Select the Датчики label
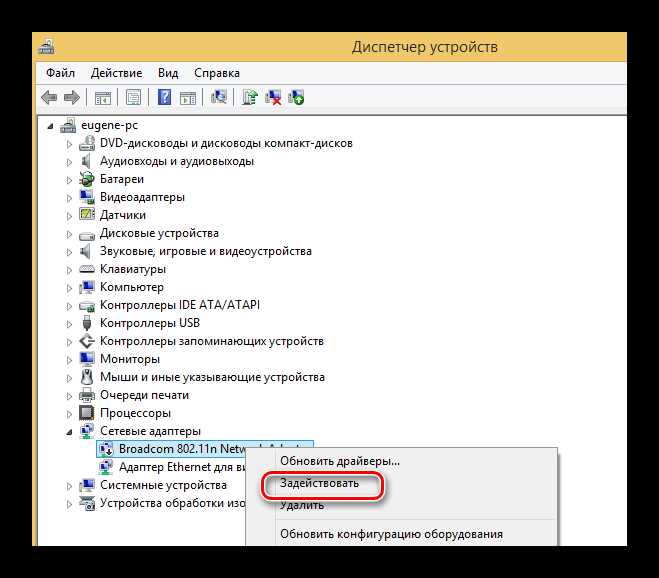The image size is (659, 578). point(123,215)
